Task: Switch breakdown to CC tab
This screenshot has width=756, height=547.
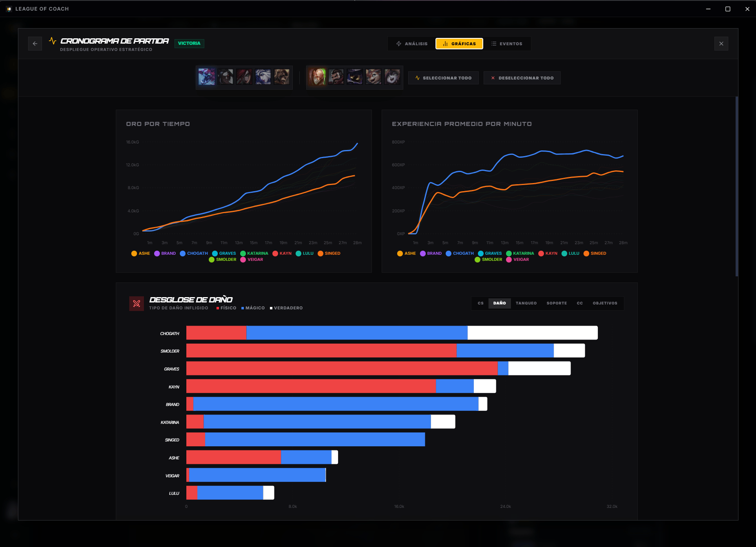Action: coord(580,303)
